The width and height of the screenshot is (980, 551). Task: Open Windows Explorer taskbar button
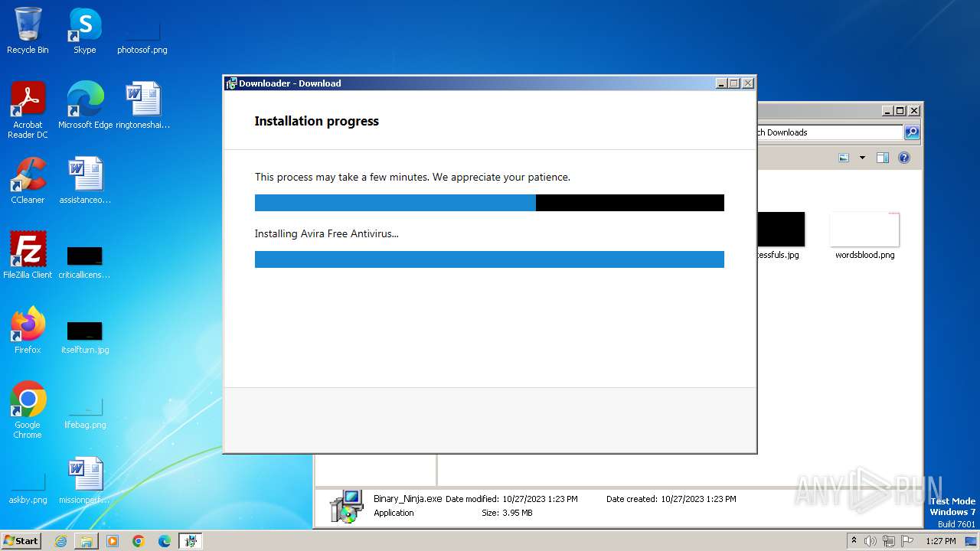point(87,541)
